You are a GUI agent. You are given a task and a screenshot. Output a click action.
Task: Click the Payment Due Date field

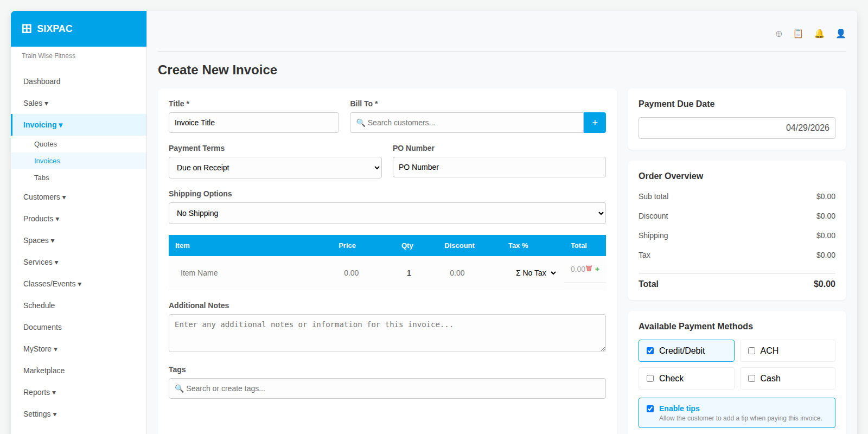[737, 128]
